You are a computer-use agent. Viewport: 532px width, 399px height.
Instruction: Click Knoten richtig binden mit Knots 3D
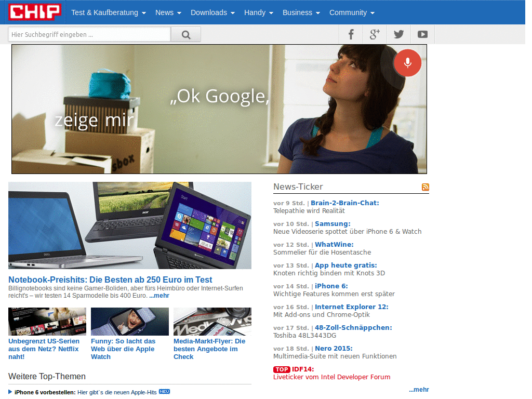[x=329, y=273]
